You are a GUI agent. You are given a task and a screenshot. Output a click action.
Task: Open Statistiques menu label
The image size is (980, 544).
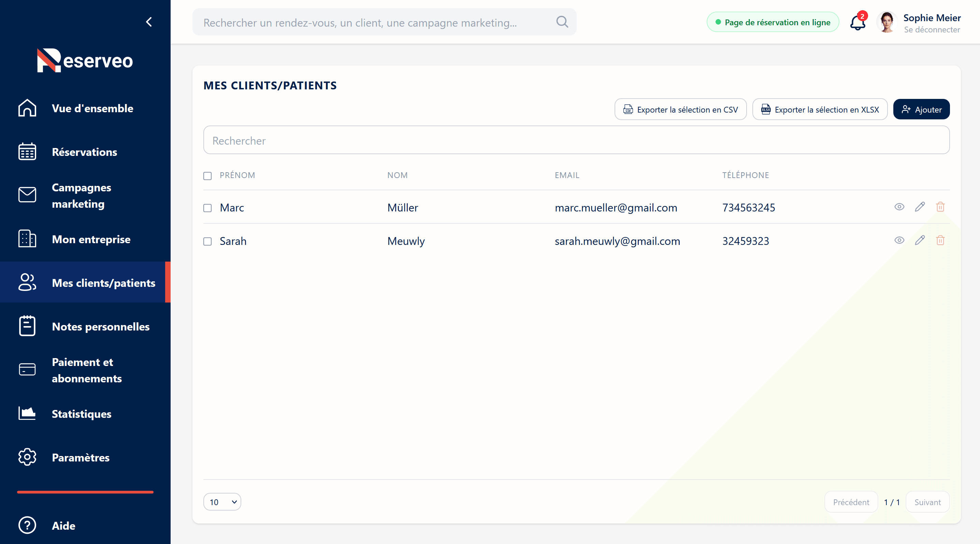click(x=82, y=414)
